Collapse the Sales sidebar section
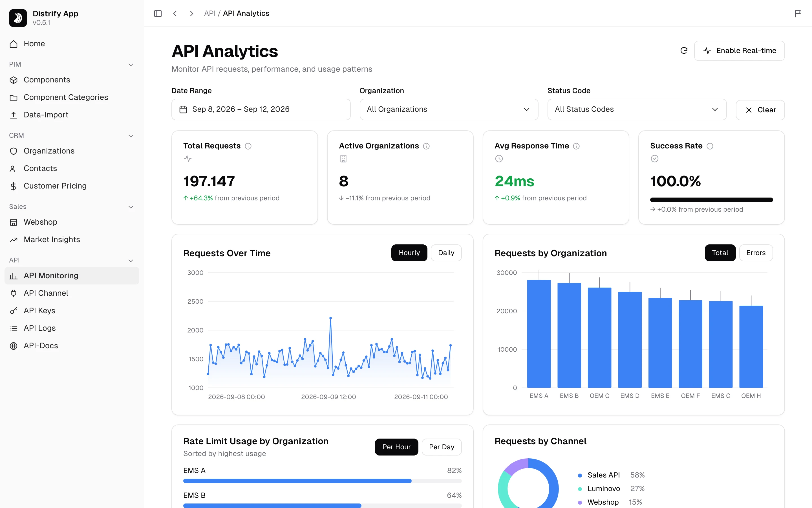 click(x=131, y=207)
